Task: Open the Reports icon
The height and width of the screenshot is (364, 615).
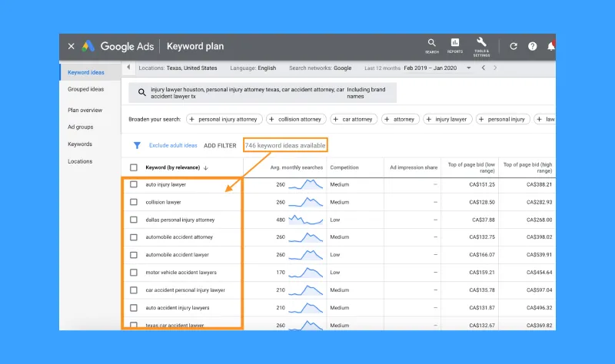Action: click(455, 44)
